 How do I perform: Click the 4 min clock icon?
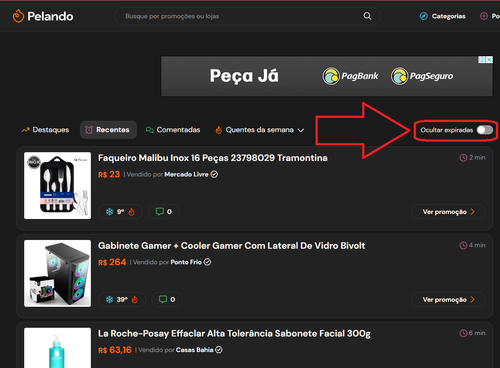coord(463,245)
